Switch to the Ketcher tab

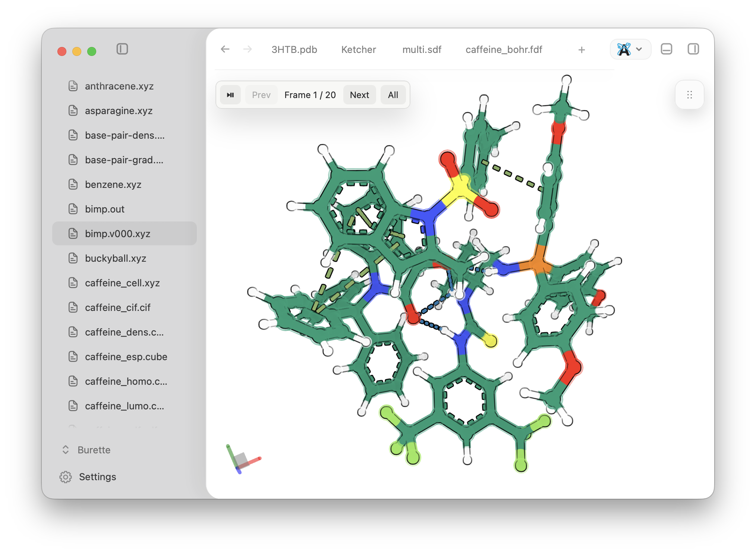click(x=359, y=50)
